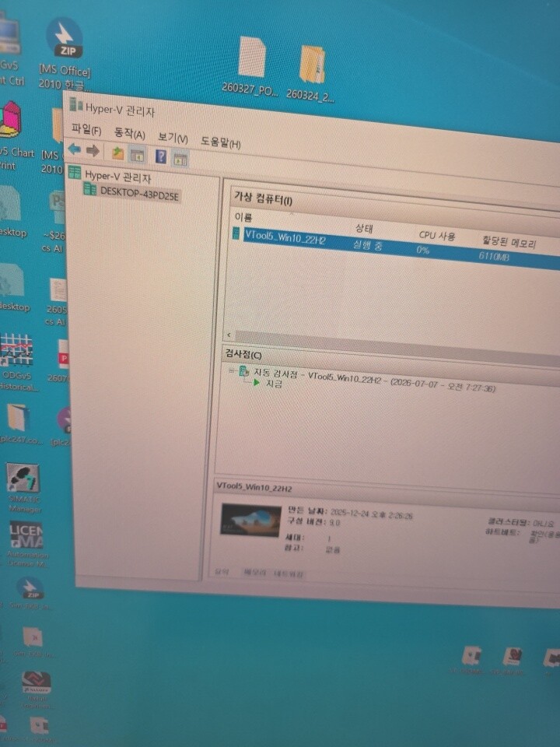Click the 6110MB assigned memory value
Screen dimensions: 560x747
pyautogui.click(x=494, y=256)
